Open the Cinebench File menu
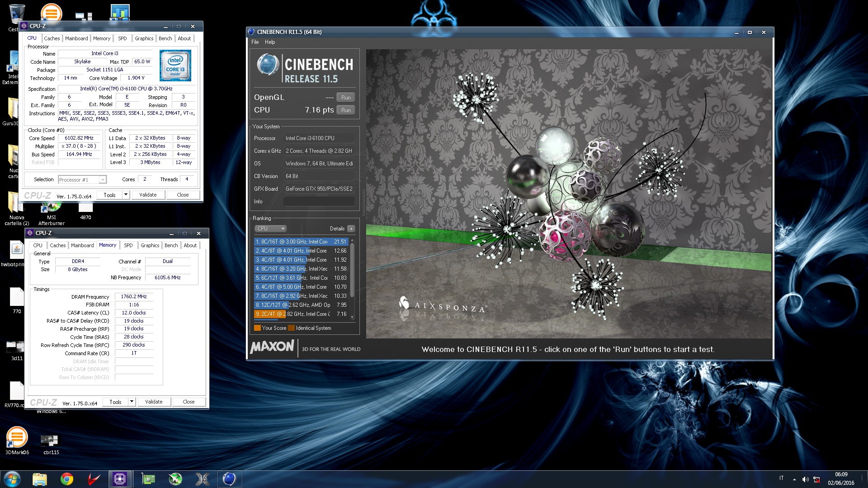The height and width of the screenshot is (488, 868). pyautogui.click(x=255, y=42)
